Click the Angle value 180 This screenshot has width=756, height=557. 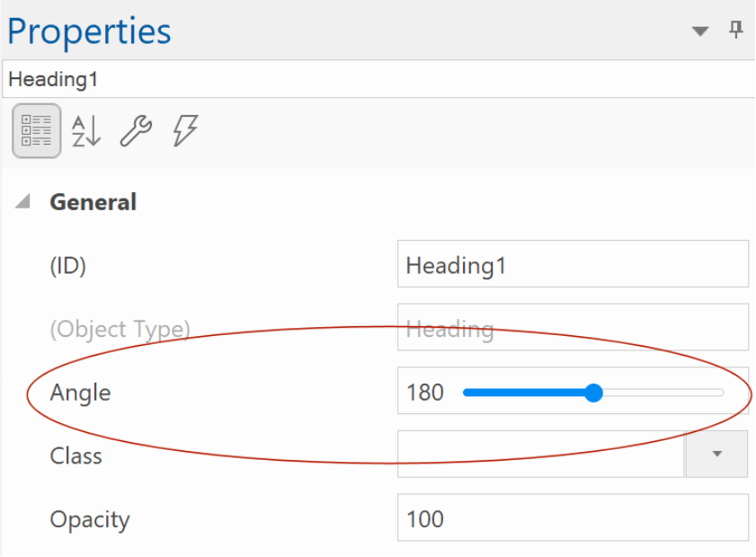tap(425, 393)
